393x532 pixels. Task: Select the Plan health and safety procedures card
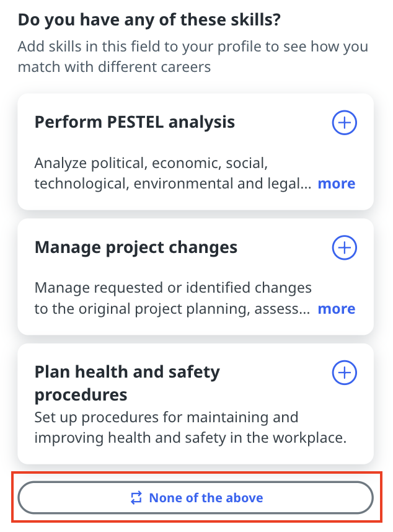tap(196, 403)
